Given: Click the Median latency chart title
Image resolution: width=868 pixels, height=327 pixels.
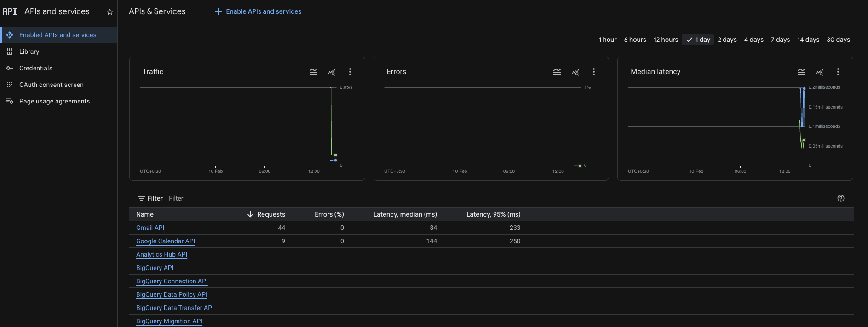Looking at the screenshot, I should pos(655,72).
